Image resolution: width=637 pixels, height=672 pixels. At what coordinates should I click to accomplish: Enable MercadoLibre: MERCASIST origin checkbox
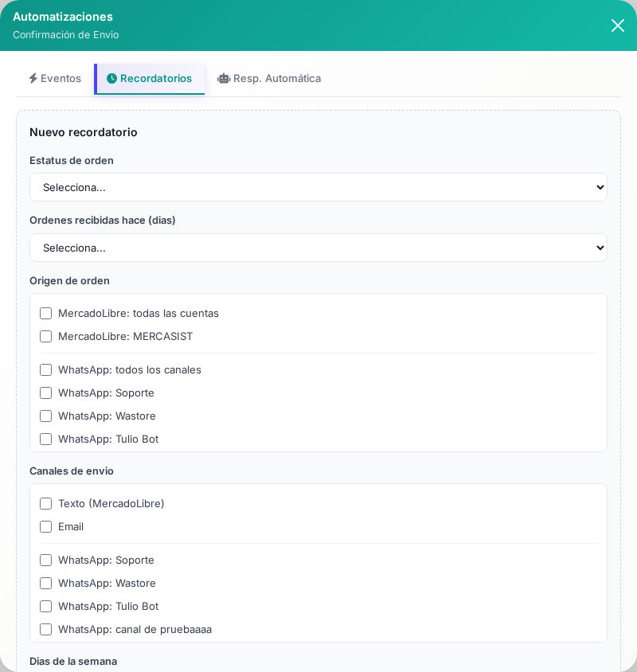pos(46,337)
